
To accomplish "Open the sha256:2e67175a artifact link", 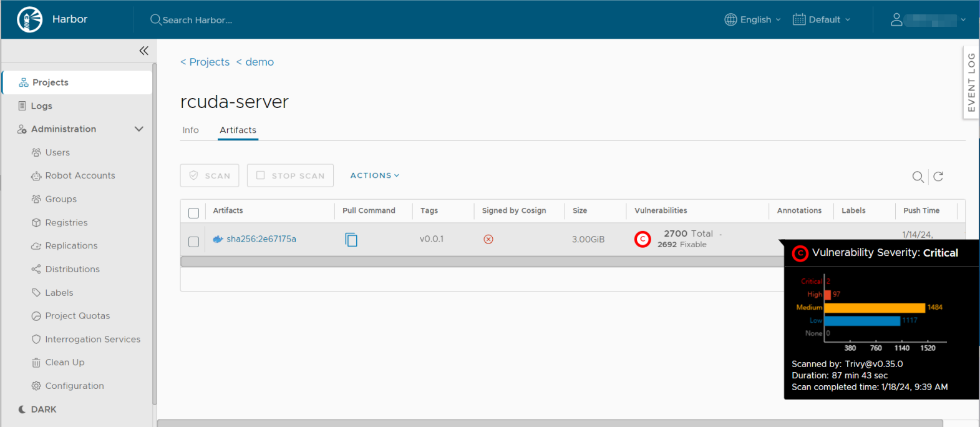I will point(261,239).
